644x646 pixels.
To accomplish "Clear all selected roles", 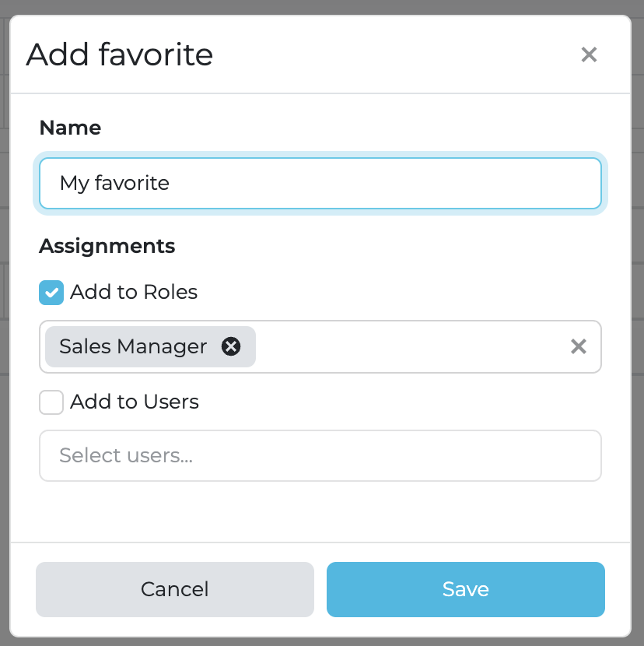I will (578, 346).
